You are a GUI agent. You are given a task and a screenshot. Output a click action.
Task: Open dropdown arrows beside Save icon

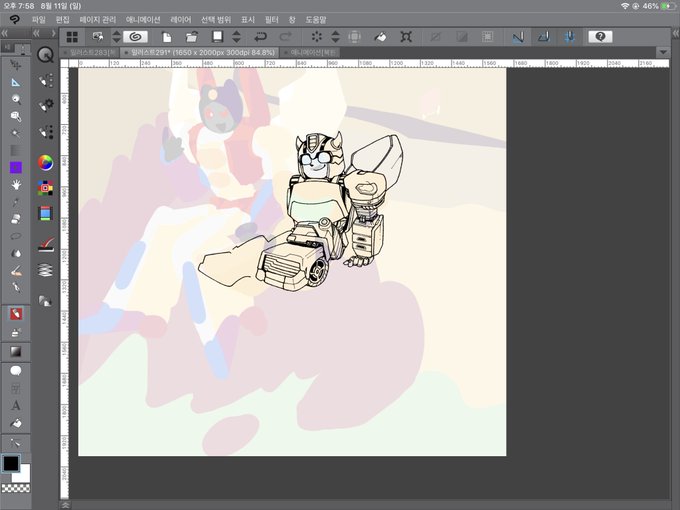[x=236, y=37]
